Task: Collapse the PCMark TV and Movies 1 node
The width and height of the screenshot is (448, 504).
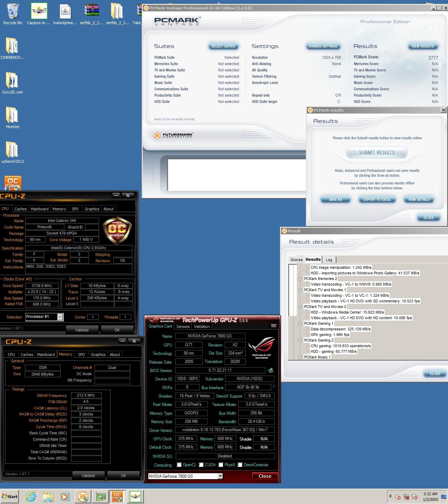Action: (300, 290)
